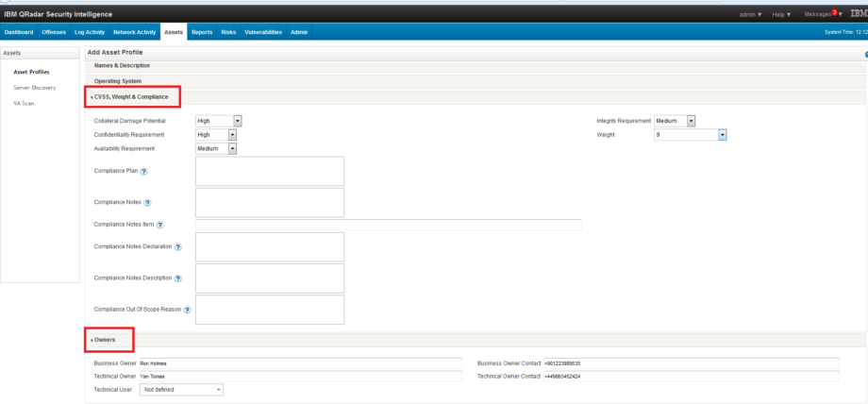Viewport: 868px width, 404px height.
Task: Switch to the Offenses tab
Action: coord(54,32)
